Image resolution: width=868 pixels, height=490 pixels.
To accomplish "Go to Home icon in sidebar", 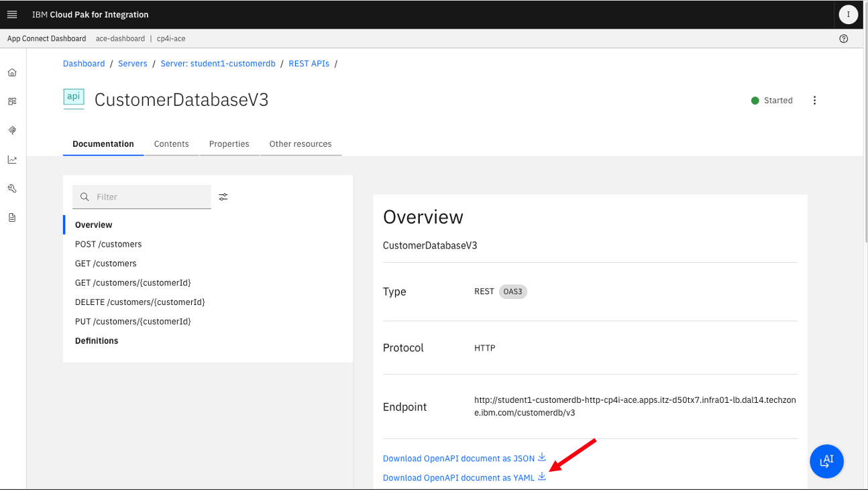I will [x=12, y=73].
